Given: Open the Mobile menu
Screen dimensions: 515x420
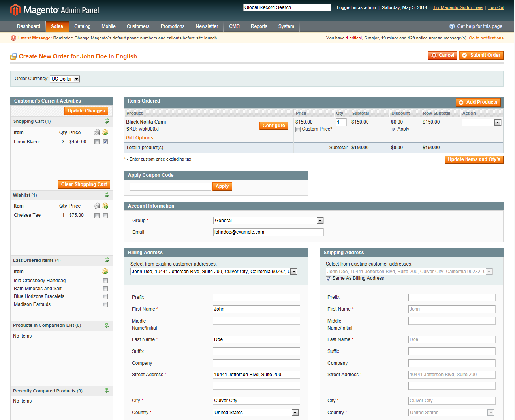Looking at the screenshot, I should click(109, 26).
